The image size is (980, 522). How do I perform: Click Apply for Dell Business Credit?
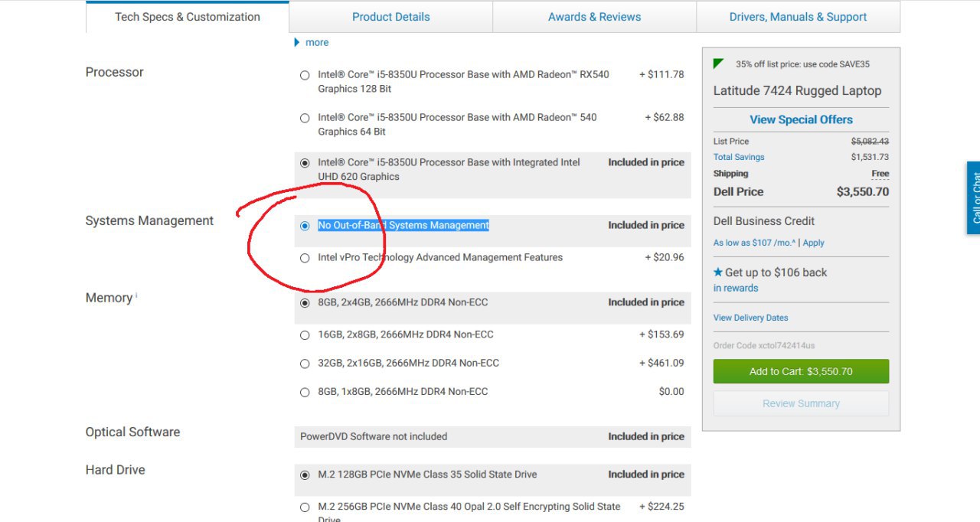click(814, 243)
